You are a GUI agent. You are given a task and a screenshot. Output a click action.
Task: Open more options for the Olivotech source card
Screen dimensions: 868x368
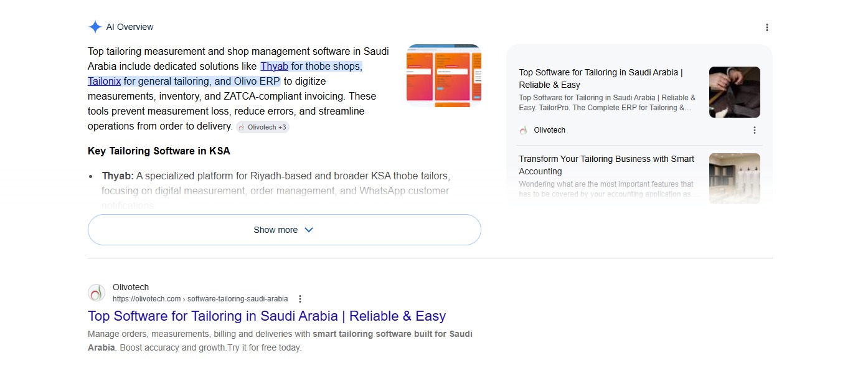[x=754, y=130]
